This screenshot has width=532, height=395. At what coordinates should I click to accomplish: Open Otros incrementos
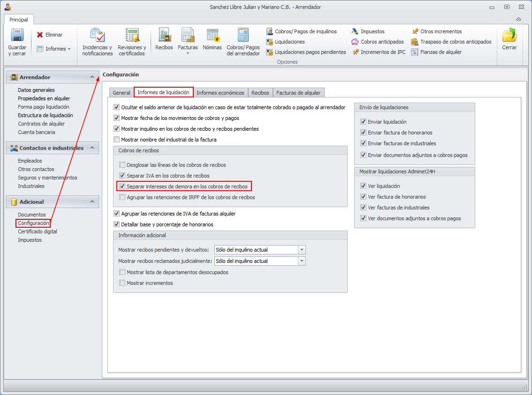(437, 31)
